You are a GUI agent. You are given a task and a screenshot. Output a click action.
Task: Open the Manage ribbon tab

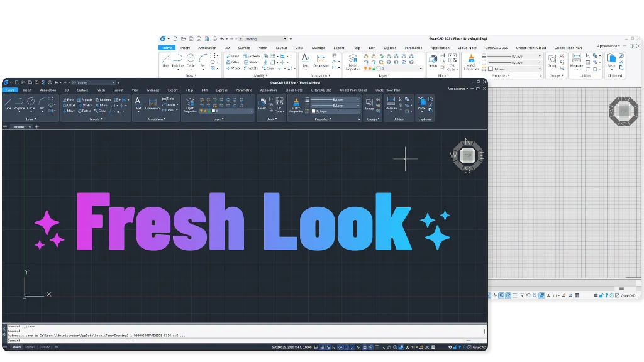[153, 90]
